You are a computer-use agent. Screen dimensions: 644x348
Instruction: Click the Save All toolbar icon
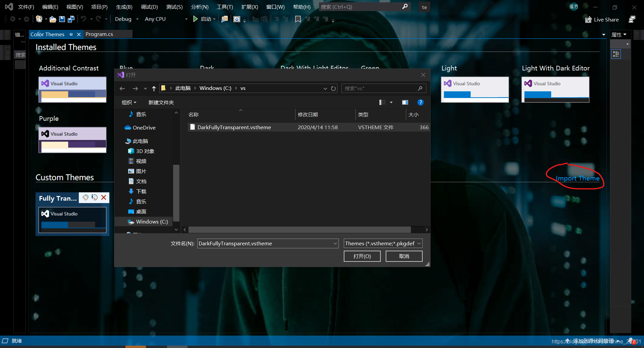(x=71, y=19)
